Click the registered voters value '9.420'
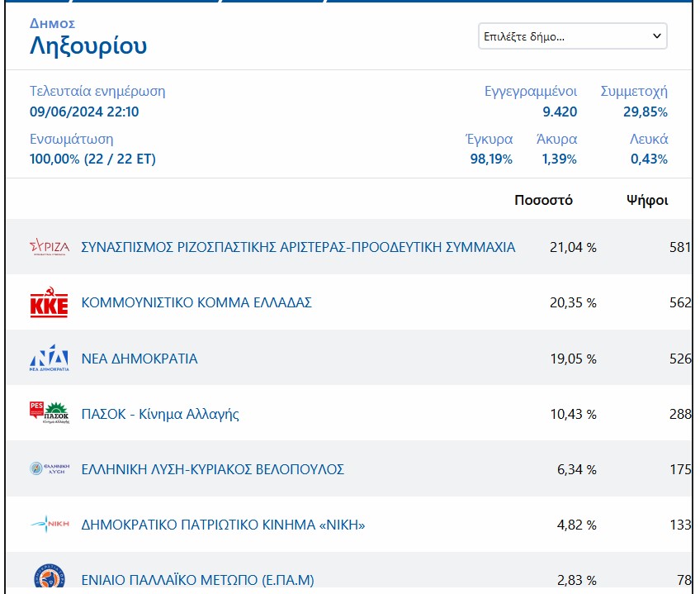Image resolution: width=700 pixels, height=594 pixels. pos(560,112)
